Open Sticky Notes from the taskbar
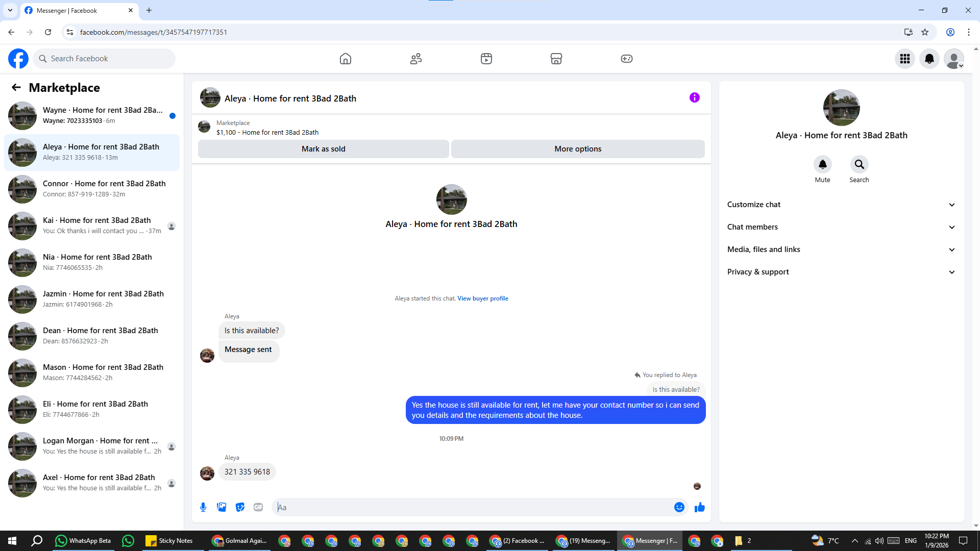Image resolution: width=980 pixels, height=551 pixels. click(169, 541)
